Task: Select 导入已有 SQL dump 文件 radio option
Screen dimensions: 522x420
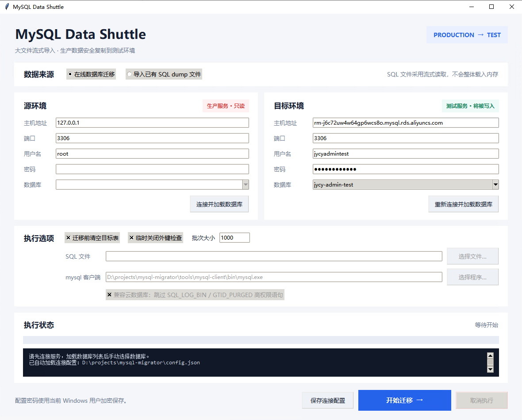Action: click(164, 74)
